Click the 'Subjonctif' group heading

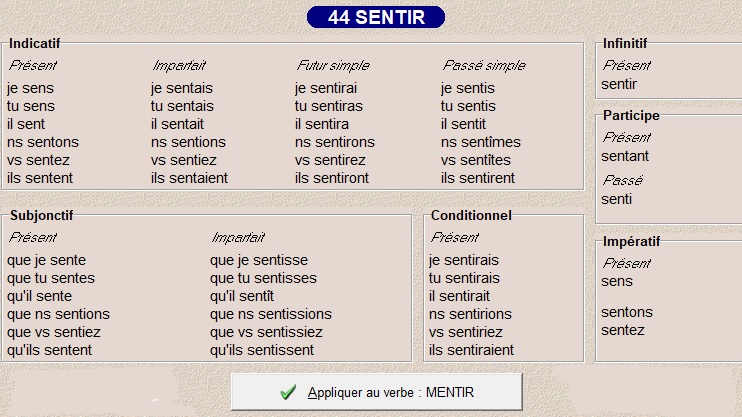click(40, 215)
